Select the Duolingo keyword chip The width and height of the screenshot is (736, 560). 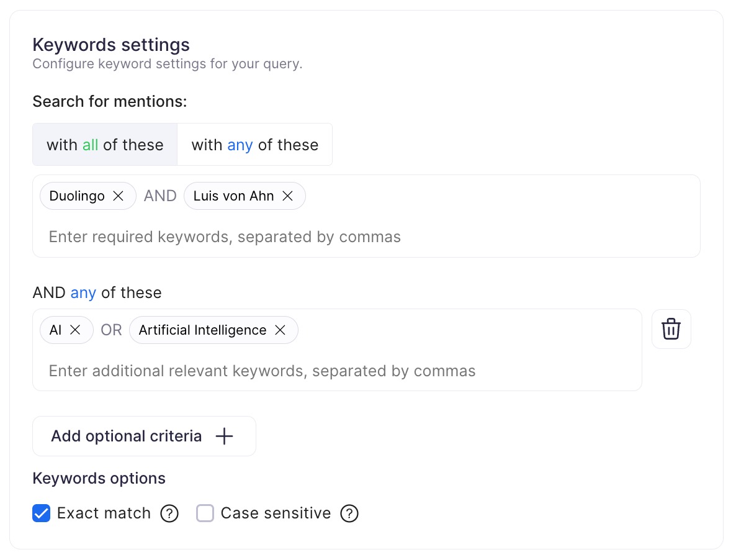[x=77, y=196]
